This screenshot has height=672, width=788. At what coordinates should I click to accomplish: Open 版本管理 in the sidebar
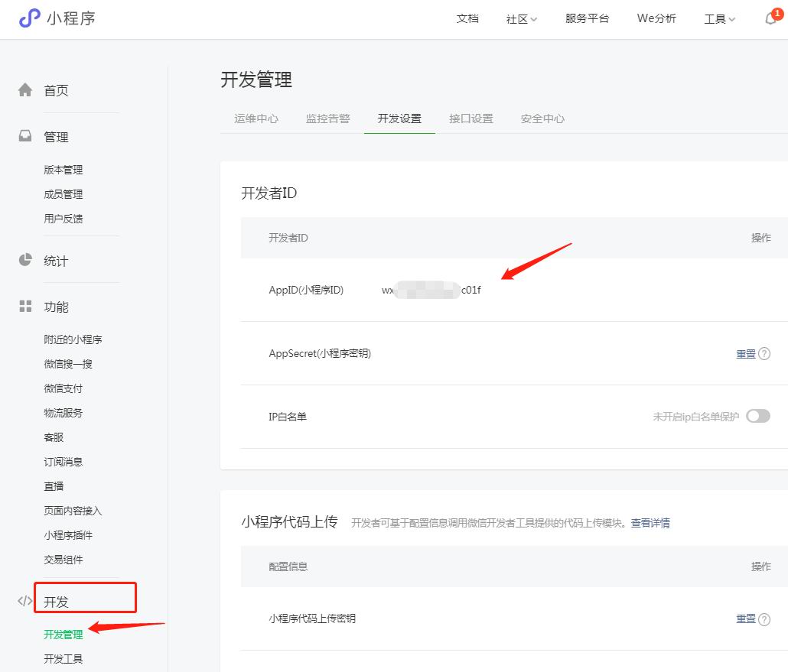coord(63,170)
